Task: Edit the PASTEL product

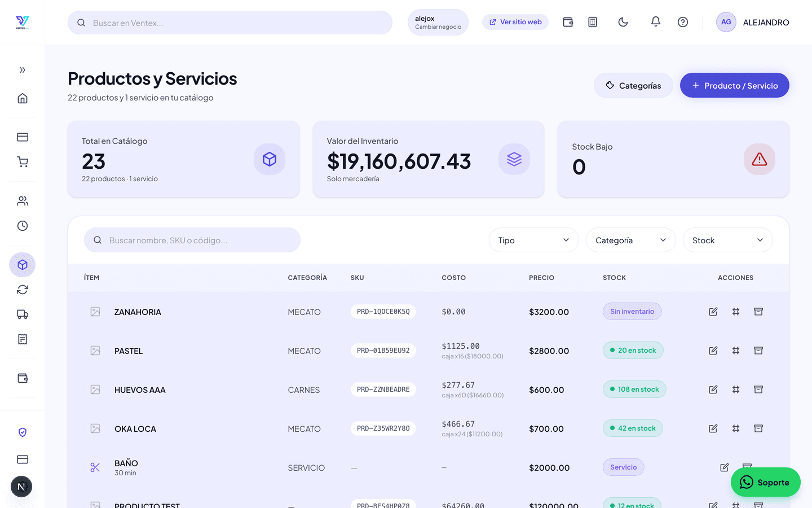Action: (x=713, y=351)
